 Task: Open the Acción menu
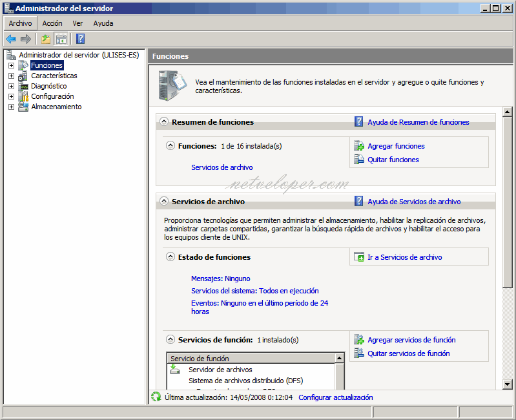[x=52, y=23]
